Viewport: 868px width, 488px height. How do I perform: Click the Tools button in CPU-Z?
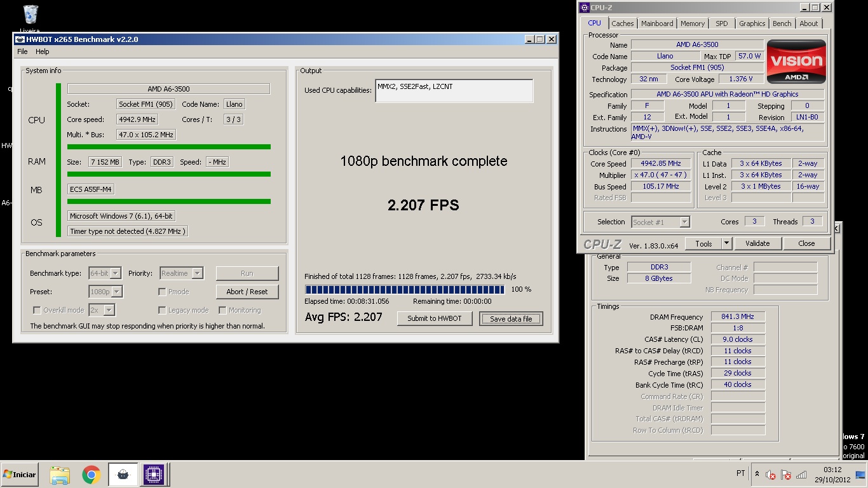[x=703, y=243]
